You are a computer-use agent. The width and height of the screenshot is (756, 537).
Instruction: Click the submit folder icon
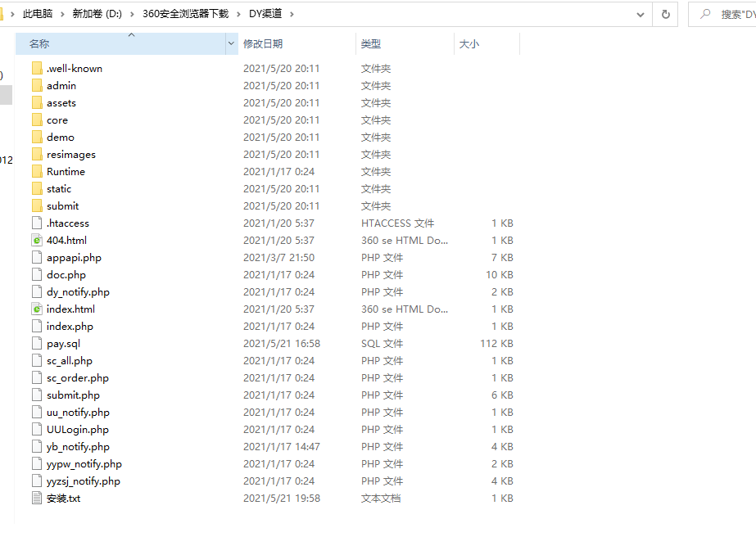37,205
